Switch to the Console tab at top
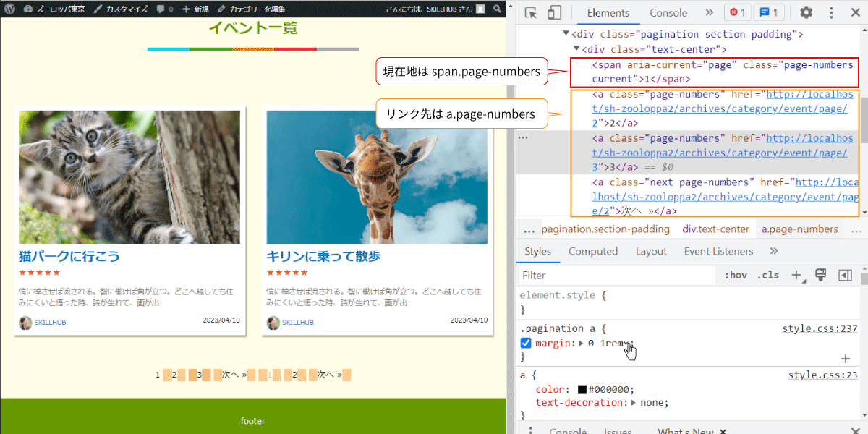868x434 pixels. click(668, 13)
